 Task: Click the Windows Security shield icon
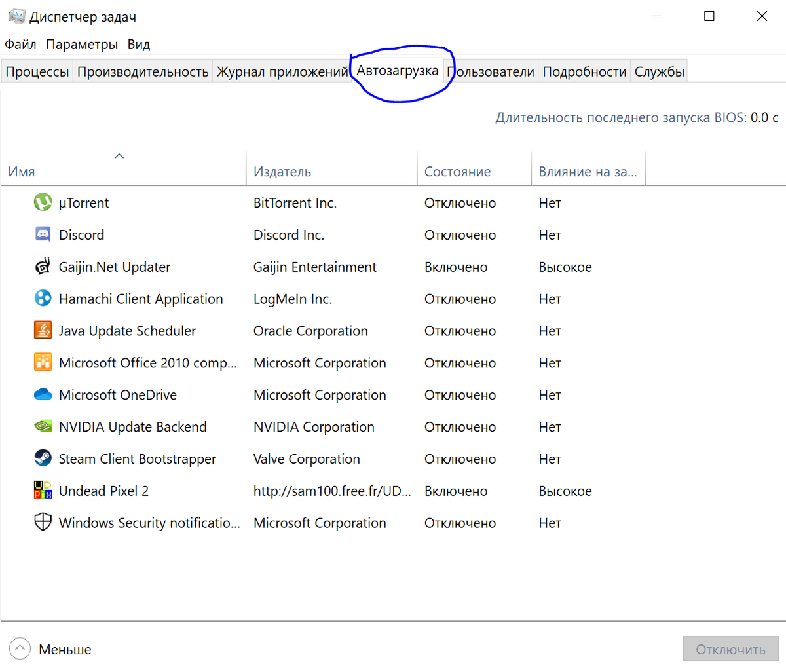(x=43, y=523)
